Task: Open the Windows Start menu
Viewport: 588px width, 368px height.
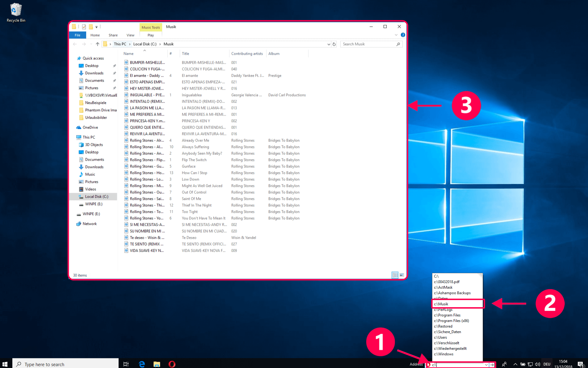Action: coord(5,364)
